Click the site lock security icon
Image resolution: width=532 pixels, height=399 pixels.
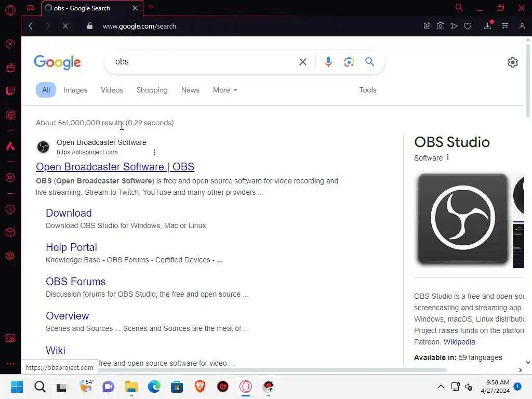coord(90,26)
